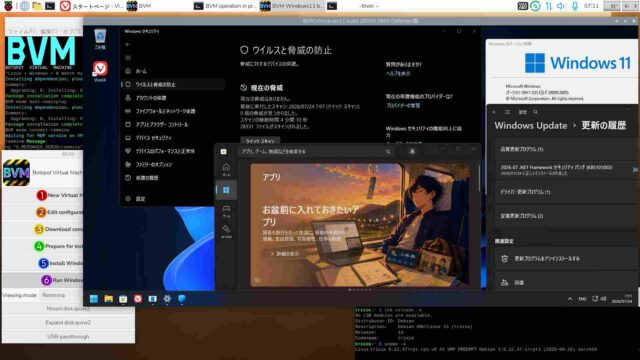Screen dimensions: 640x360
Task: Go to Home in Microsoft Store sidebar
Action: (x=226, y=169)
